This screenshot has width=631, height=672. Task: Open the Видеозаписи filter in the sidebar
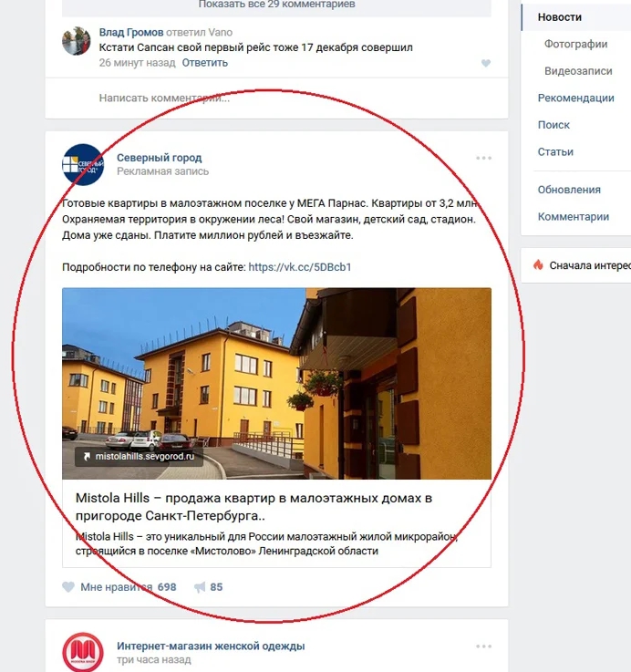pyautogui.click(x=578, y=71)
